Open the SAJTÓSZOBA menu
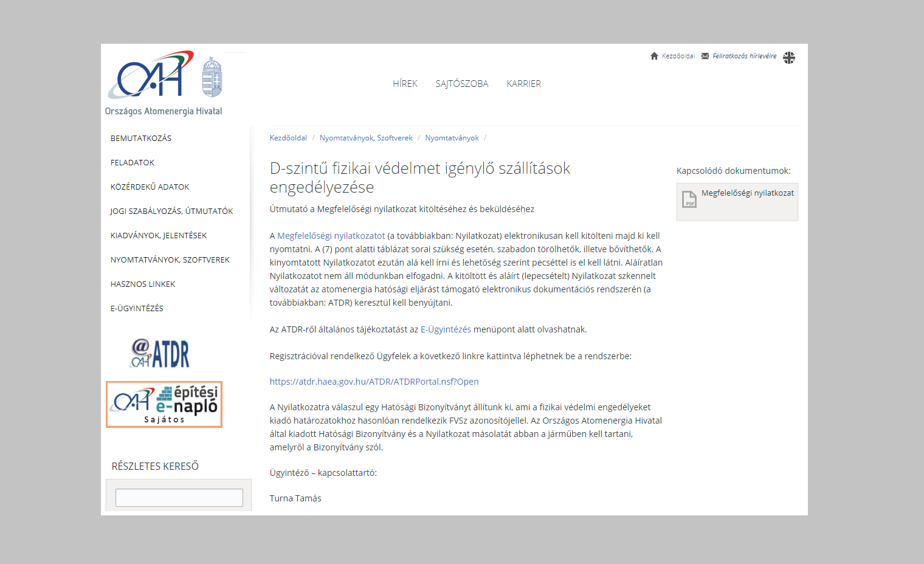924x564 pixels. tap(462, 84)
